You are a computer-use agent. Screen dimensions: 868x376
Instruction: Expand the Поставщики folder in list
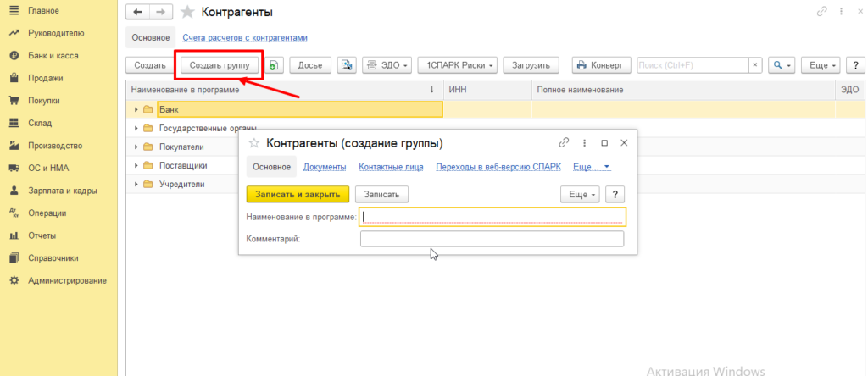(x=136, y=165)
